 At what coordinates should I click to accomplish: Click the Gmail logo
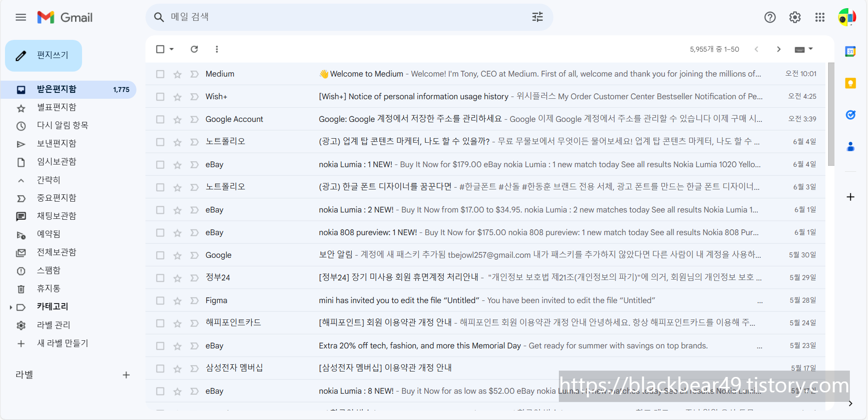[65, 17]
